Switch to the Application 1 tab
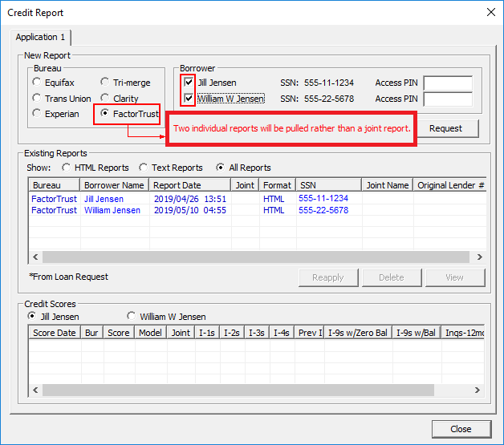504x445 pixels. (x=43, y=38)
